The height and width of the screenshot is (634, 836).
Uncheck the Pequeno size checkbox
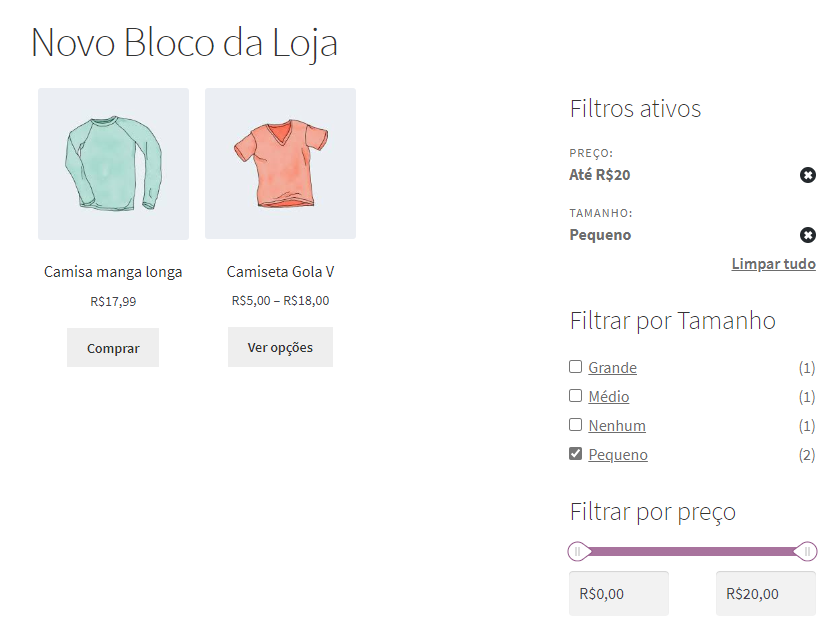575,454
